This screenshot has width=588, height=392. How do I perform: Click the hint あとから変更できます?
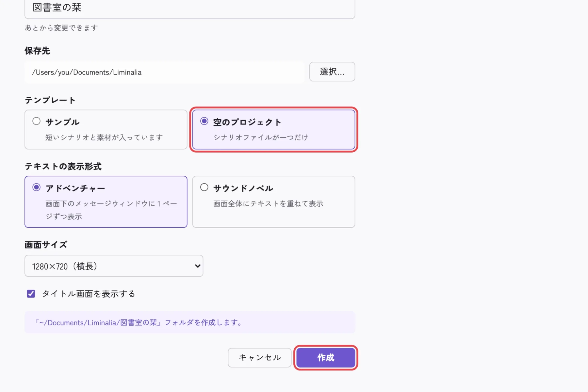click(x=61, y=28)
